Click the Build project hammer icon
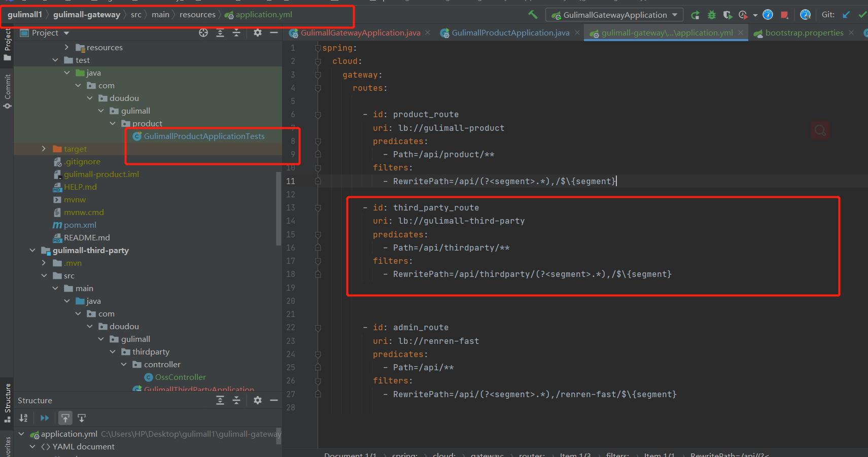Image resolution: width=868 pixels, height=457 pixels. 533,15
